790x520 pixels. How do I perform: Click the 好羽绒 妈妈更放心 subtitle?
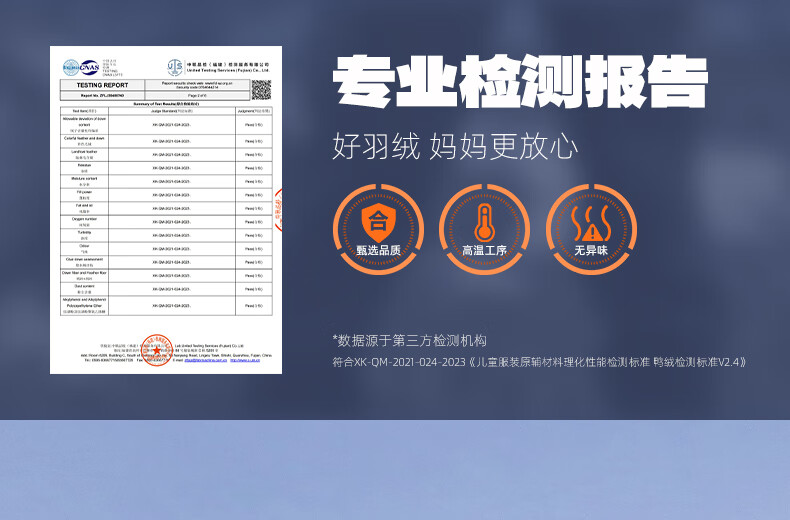455,147
